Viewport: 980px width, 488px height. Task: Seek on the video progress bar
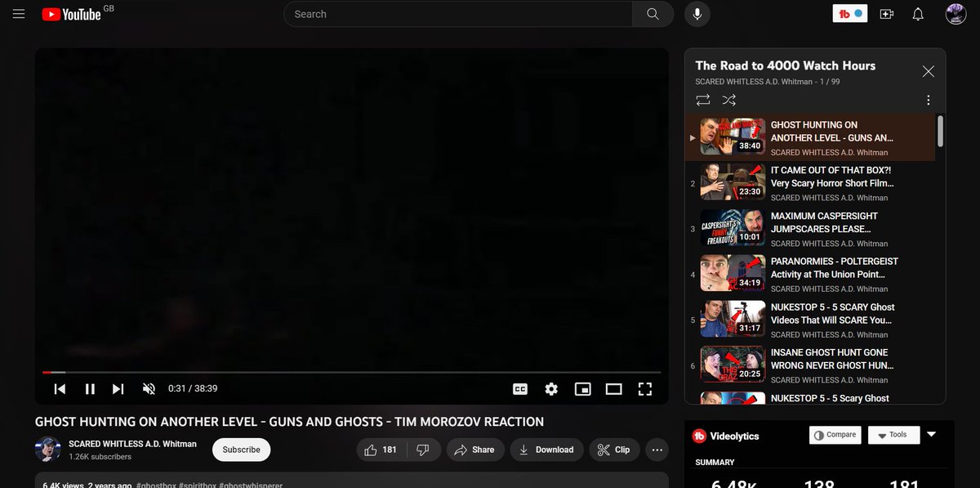[351, 372]
